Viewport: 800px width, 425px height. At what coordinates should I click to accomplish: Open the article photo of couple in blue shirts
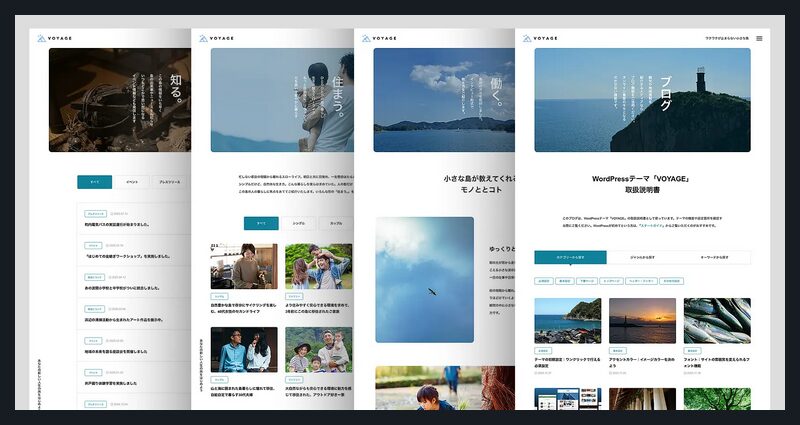tap(244, 349)
